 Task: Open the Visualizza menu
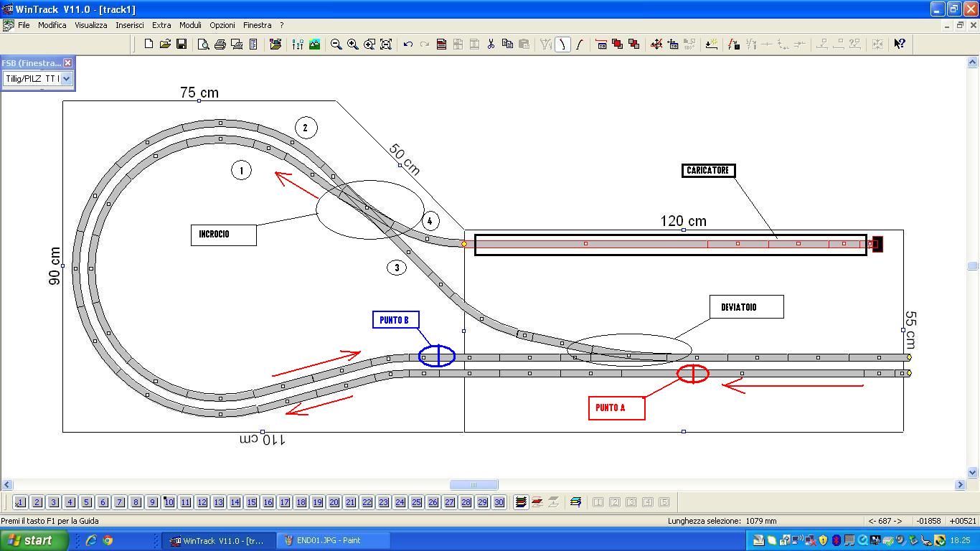tap(91, 25)
